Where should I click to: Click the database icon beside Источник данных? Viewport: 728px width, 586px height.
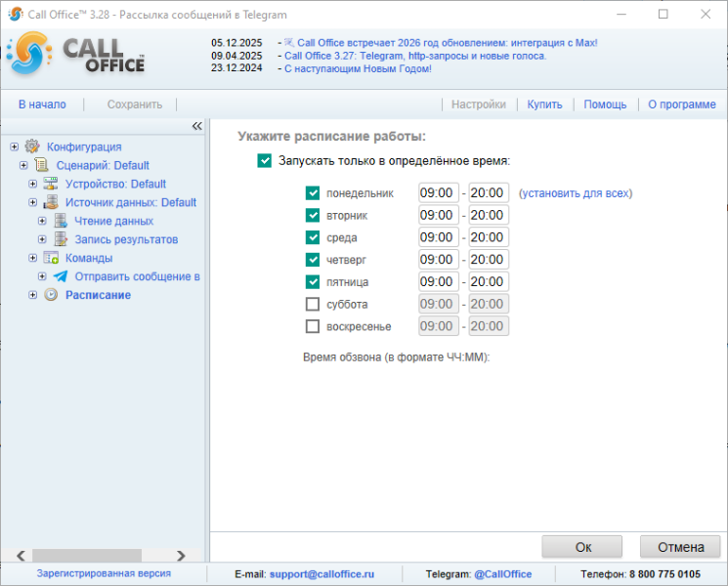coord(51,202)
